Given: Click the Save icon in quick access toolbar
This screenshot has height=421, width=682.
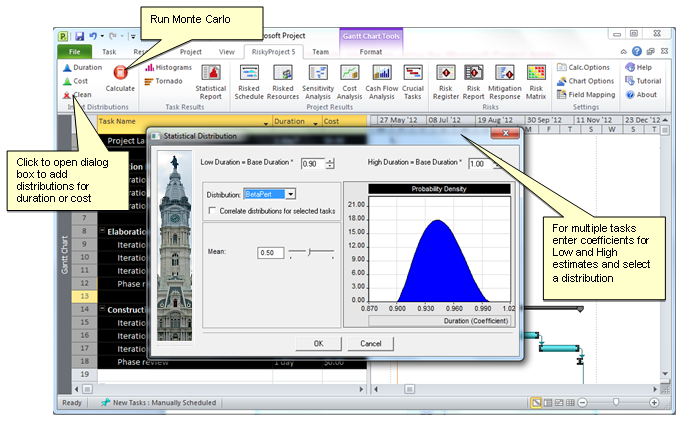Looking at the screenshot, I should (x=80, y=36).
